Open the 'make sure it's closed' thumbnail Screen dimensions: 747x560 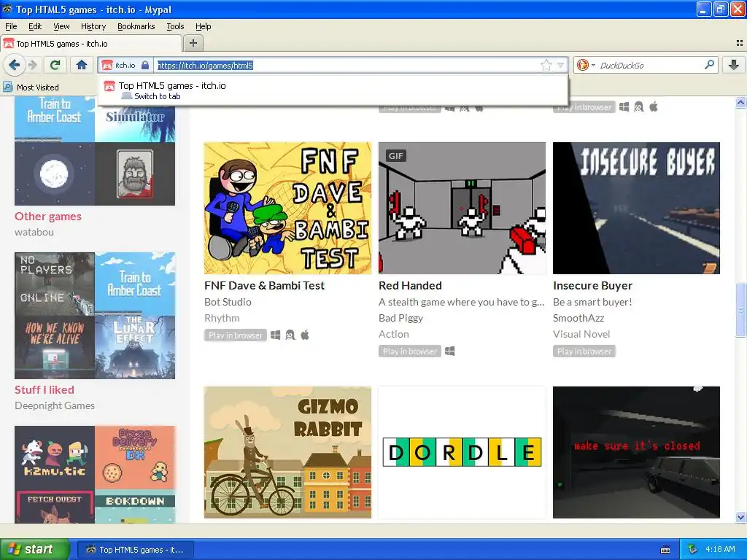tap(636, 452)
